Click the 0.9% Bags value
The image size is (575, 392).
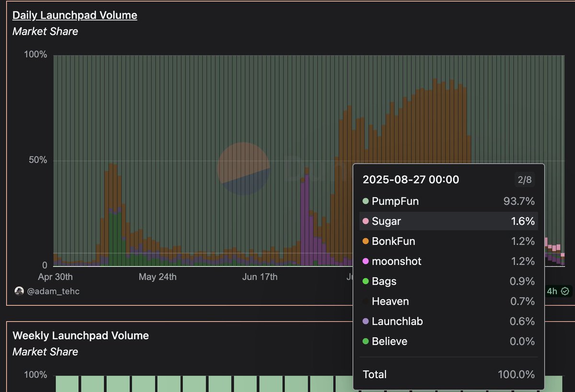[x=522, y=282]
